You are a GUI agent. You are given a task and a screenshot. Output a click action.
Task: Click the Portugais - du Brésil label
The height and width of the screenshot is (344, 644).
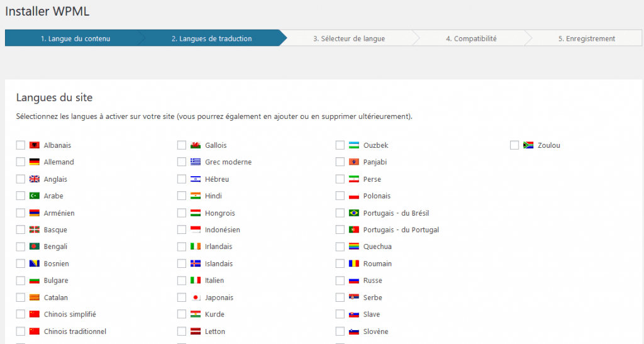point(396,213)
